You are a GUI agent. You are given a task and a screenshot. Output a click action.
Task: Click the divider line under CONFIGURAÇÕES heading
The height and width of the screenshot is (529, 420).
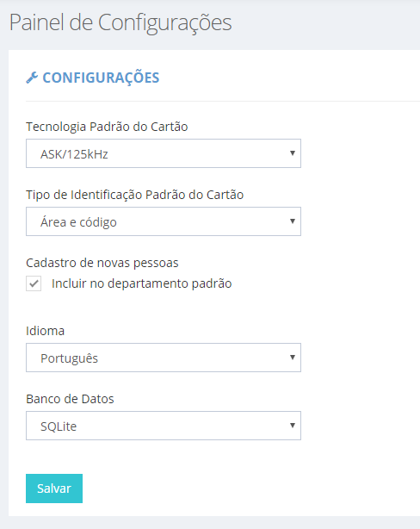click(x=223, y=101)
